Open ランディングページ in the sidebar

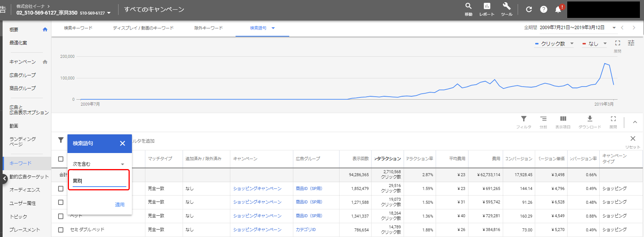tap(23, 141)
